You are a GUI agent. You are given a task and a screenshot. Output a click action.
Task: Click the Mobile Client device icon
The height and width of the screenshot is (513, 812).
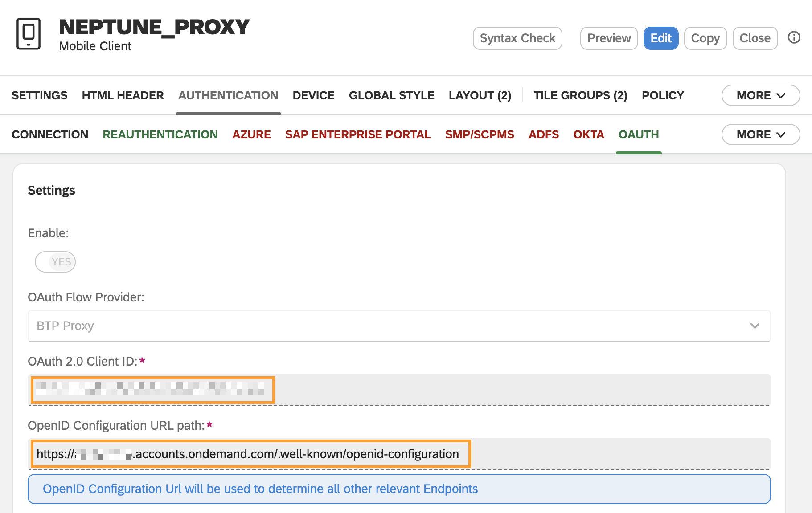(x=28, y=34)
